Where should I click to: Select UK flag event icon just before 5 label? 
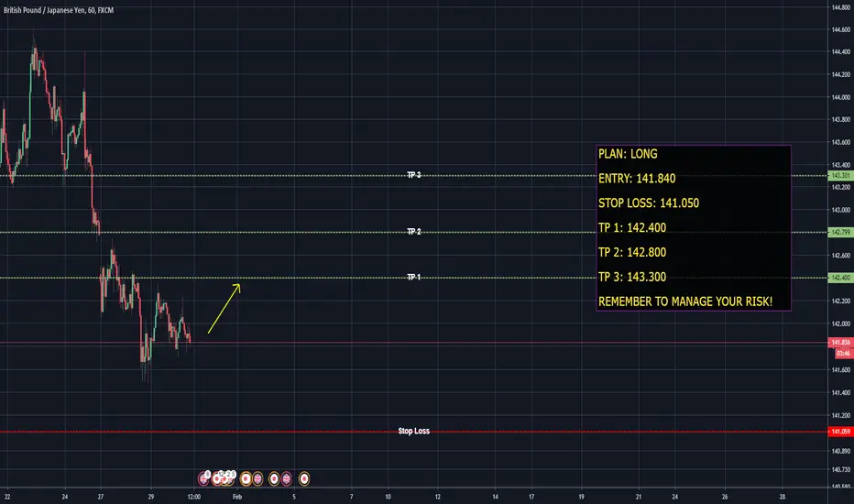coord(287,478)
